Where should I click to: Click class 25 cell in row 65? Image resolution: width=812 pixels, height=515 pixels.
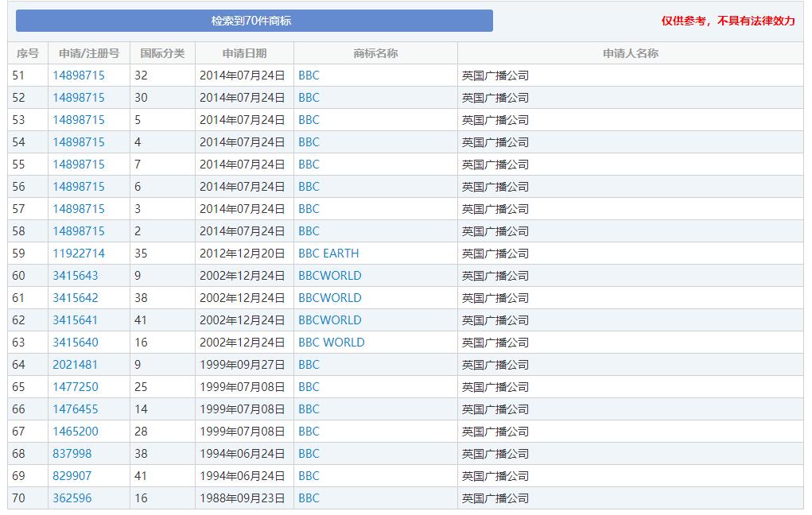[x=162, y=386]
